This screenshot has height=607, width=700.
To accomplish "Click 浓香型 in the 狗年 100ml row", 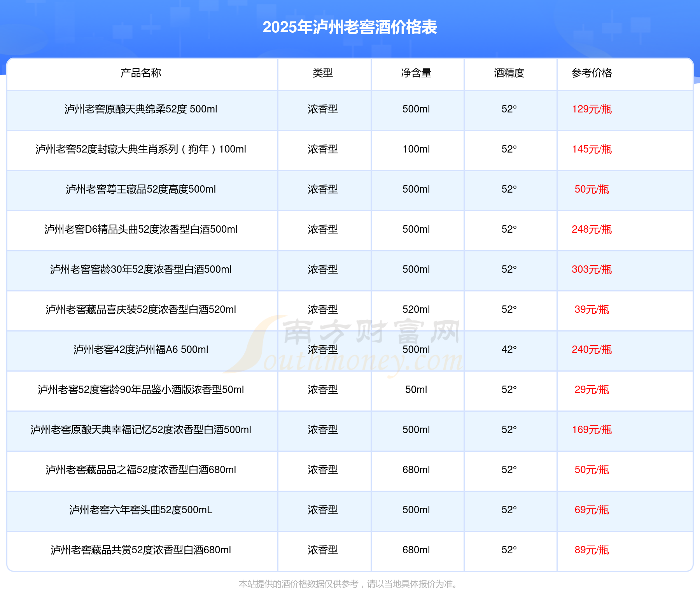I will pyautogui.click(x=323, y=149).
